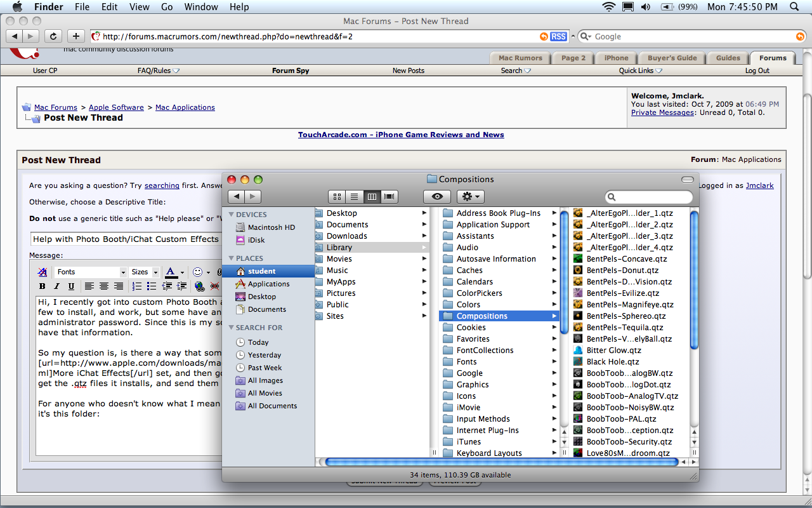Click the Apple Software breadcrumb link
812x508 pixels.
[x=116, y=107]
